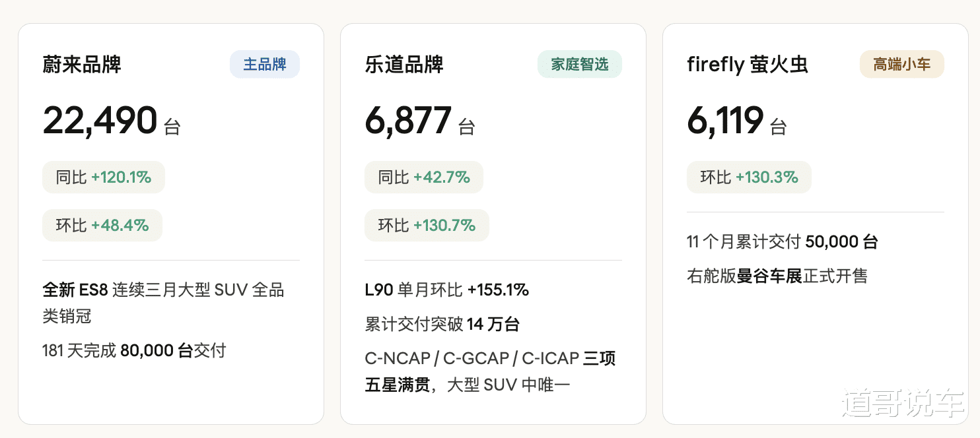This screenshot has height=438, width=980.
Task: Click the 累计交付突破 14 万台 line
Action: tap(442, 324)
